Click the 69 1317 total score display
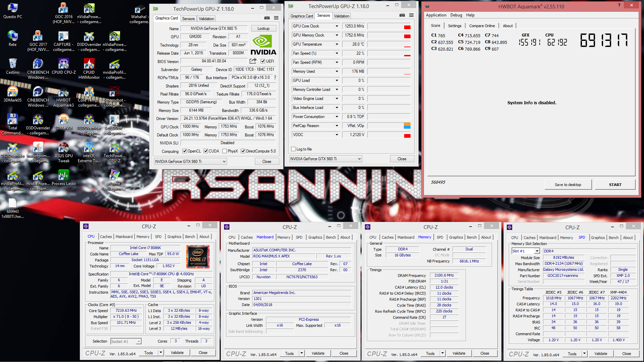The image size is (644, 362). (x=603, y=40)
